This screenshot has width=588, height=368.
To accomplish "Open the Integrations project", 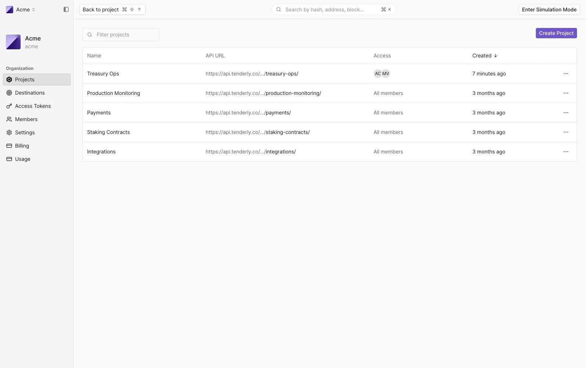I will (x=101, y=152).
